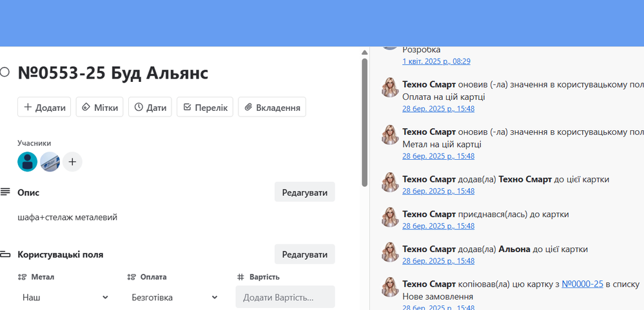Edit the Користувацькі поля custom fields
This screenshot has width=644, height=310.
click(x=304, y=255)
